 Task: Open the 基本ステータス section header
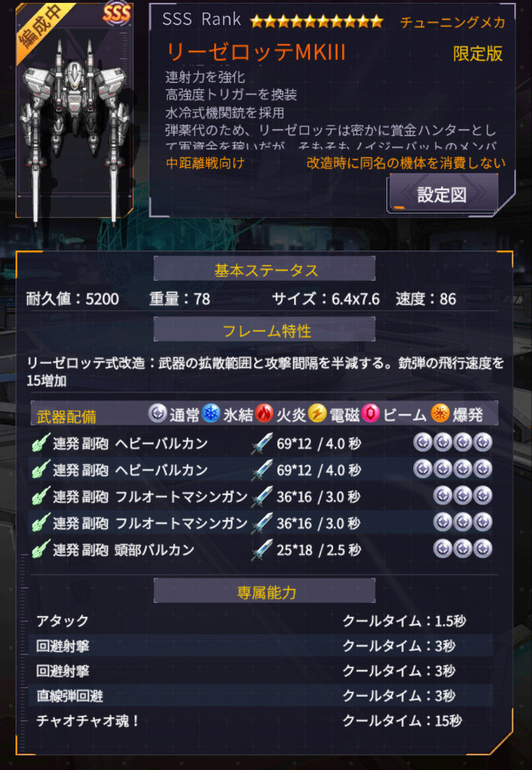(265, 269)
